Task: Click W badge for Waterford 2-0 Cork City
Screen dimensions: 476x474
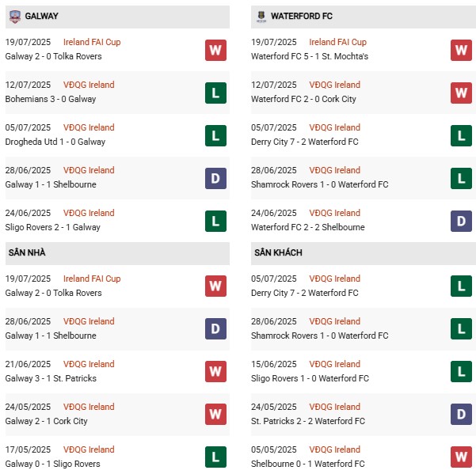Action: [x=461, y=93]
